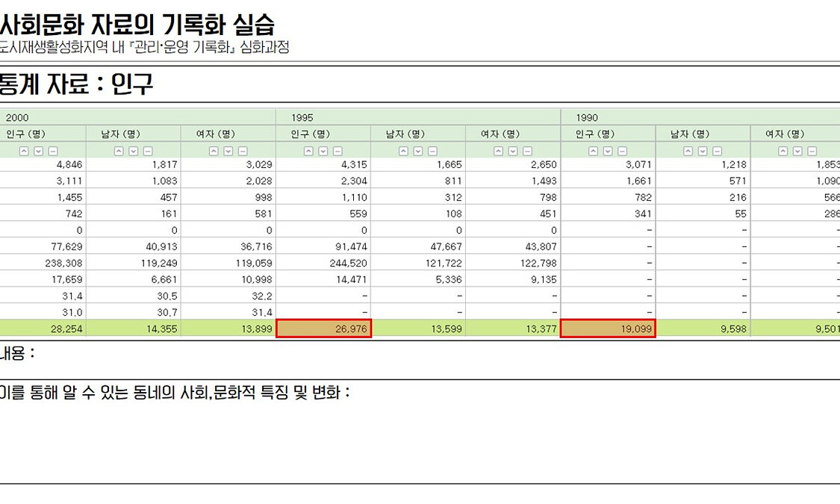Sort 1995 인구 column ascending with up arrow
840x504 pixels.
(308, 151)
